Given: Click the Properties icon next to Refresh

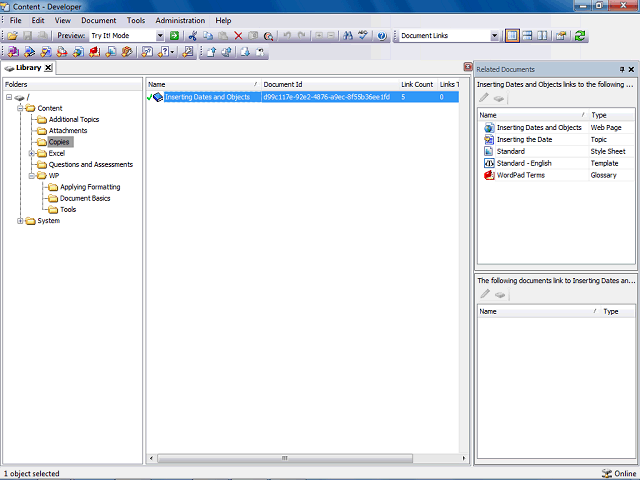Looking at the screenshot, I should (561, 36).
